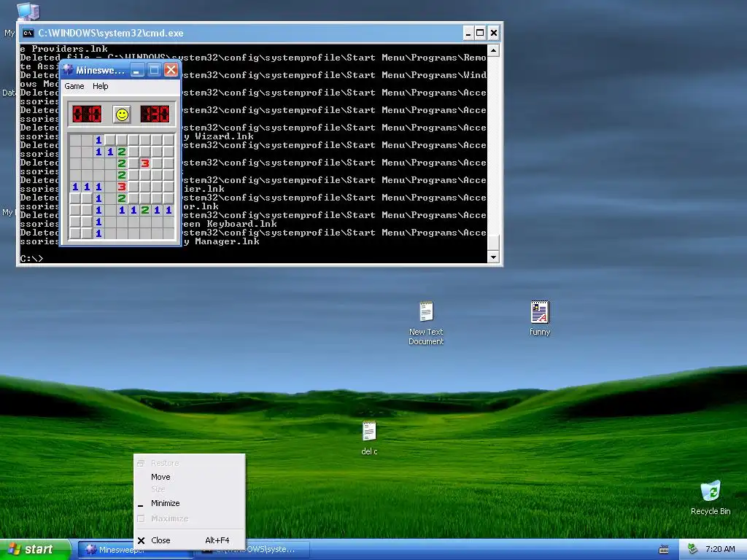Close the Minesweeper window
747x560 pixels.
tap(171, 70)
